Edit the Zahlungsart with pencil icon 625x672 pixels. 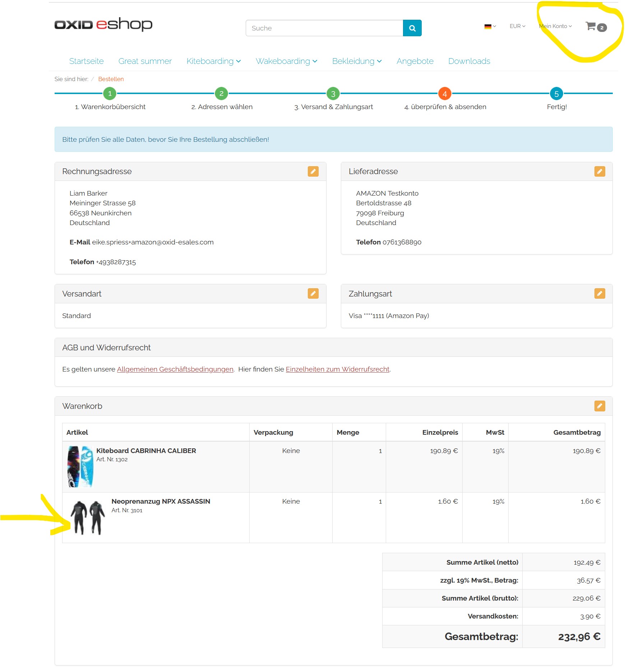(x=599, y=294)
